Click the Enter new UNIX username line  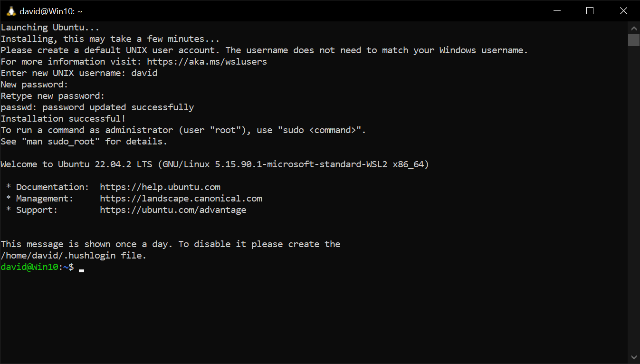coord(78,73)
